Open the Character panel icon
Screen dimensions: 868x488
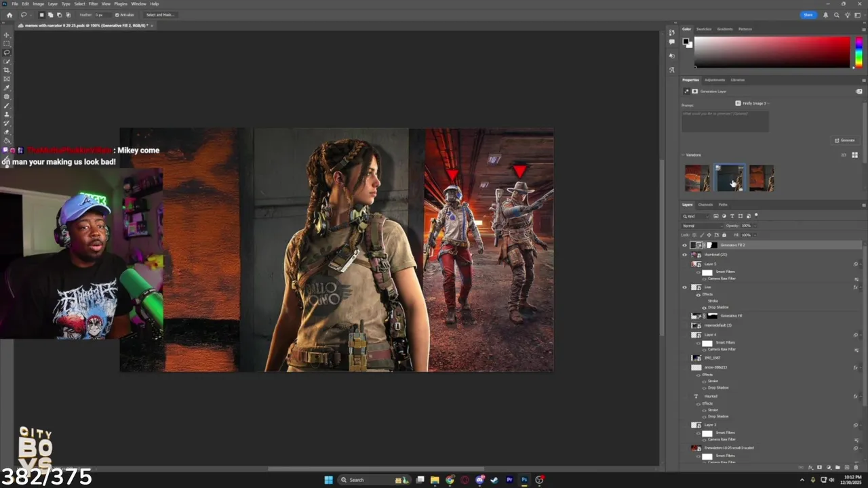click(x=672, y=69)
